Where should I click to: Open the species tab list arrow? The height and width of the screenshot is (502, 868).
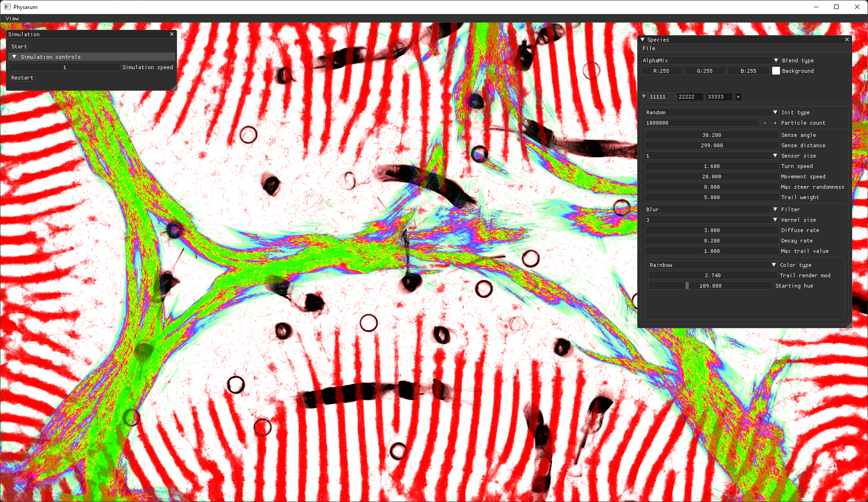click(x=644, y=97)
